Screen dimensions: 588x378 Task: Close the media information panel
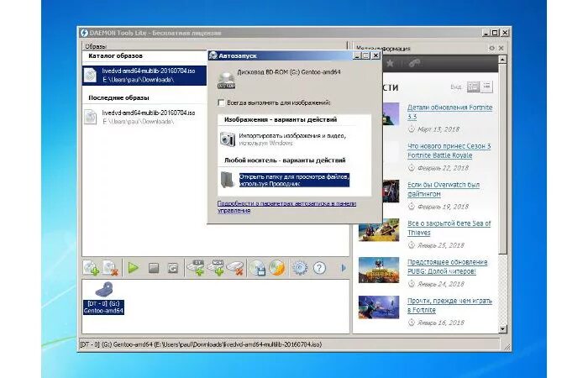pos(501,48)
